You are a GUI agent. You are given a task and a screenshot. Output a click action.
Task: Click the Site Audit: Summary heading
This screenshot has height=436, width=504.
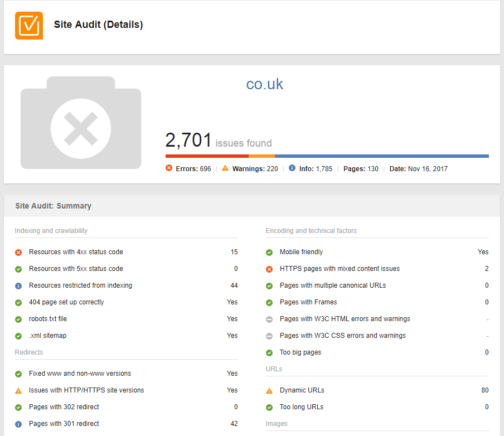[x=54, y=206]
